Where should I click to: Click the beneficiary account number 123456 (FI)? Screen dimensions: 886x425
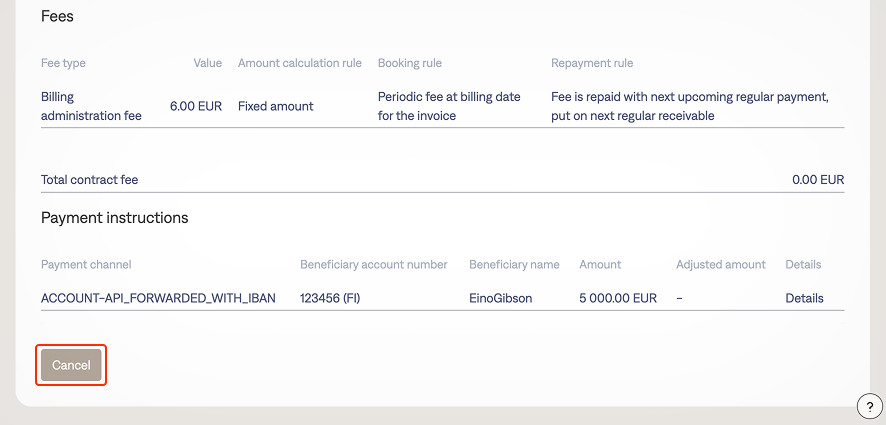(x=330, y=298)
